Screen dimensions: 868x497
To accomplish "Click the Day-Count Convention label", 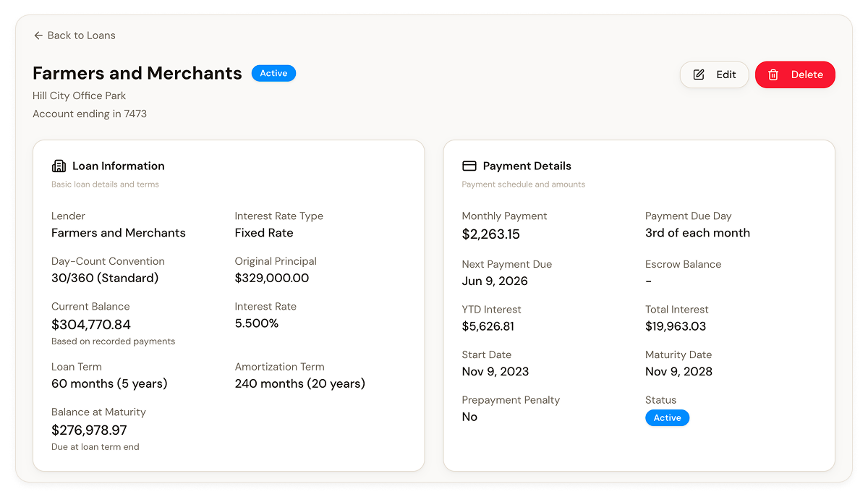I will [x=108, y=261].
